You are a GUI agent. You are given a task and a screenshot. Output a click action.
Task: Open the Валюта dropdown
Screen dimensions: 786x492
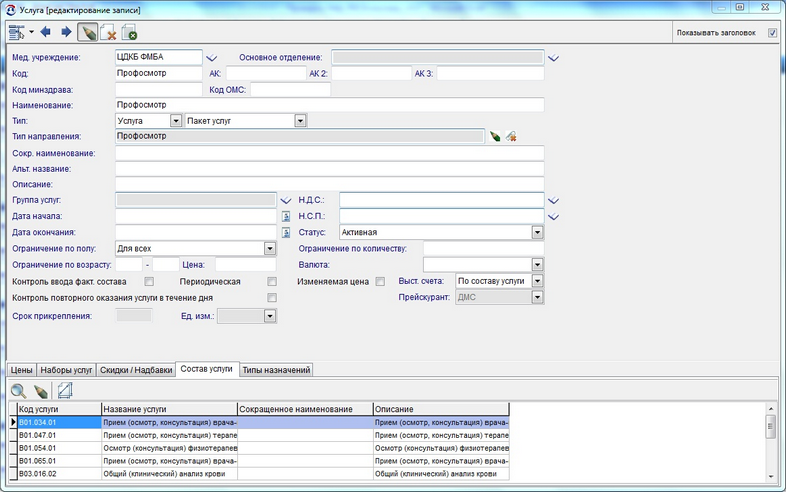point(537,265)
